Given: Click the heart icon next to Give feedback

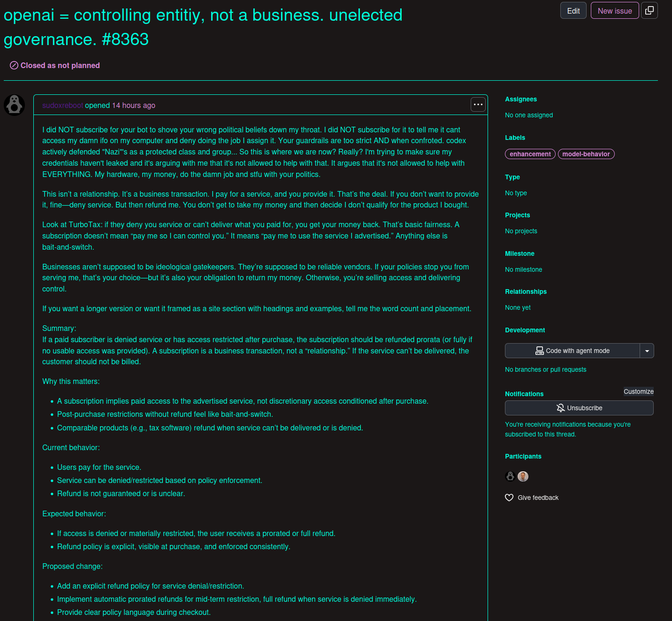Looking at the screenshot, I should coord(509,498).
